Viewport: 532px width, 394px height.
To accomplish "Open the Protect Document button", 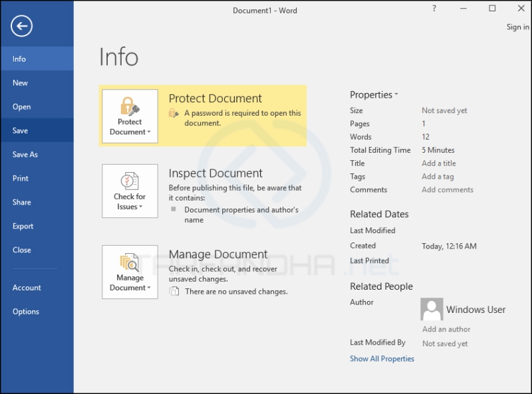I will (x=130, y=116).
